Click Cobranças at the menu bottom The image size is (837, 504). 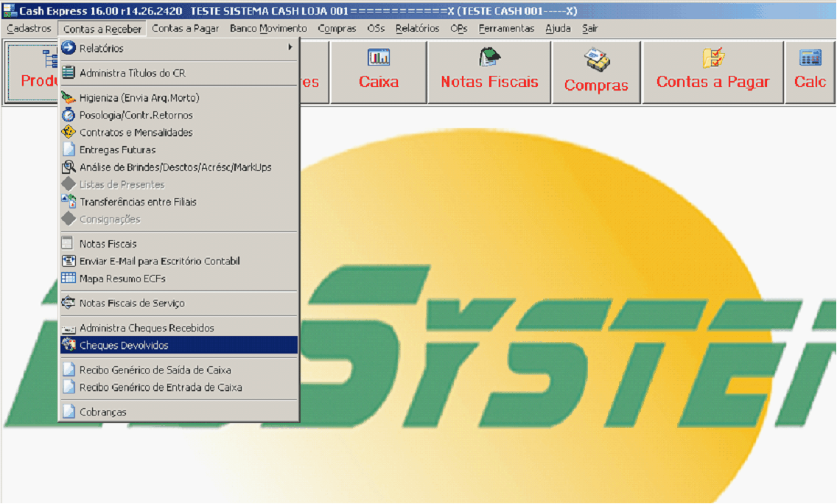(x=103, y=412)
